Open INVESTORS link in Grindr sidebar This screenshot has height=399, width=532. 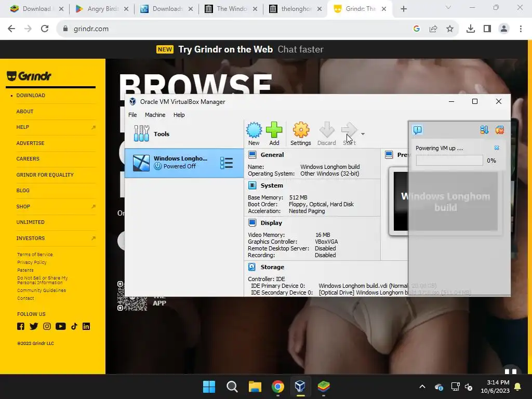tap(31, 238)
